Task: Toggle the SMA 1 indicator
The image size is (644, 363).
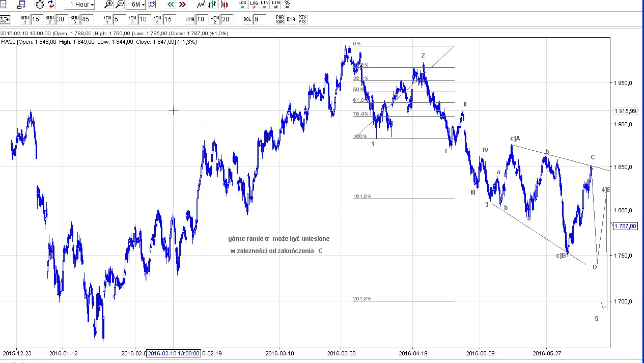Action: pos(24,19)
